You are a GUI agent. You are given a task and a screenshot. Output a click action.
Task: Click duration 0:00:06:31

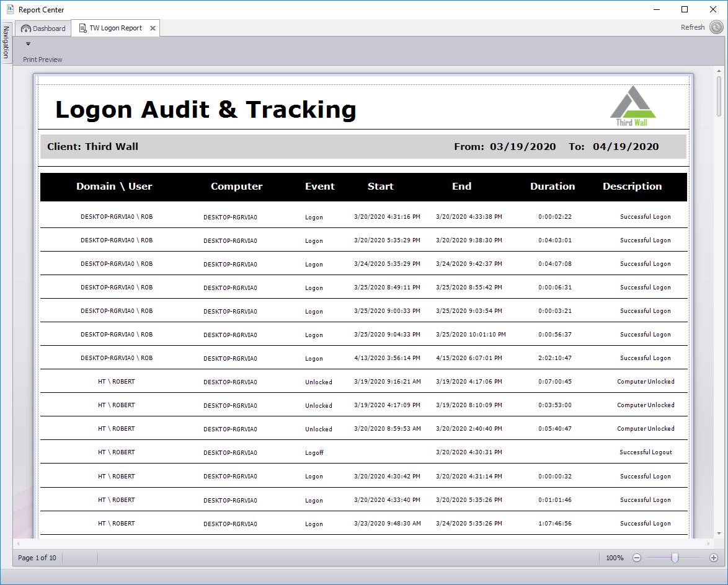tap(555, 288)
